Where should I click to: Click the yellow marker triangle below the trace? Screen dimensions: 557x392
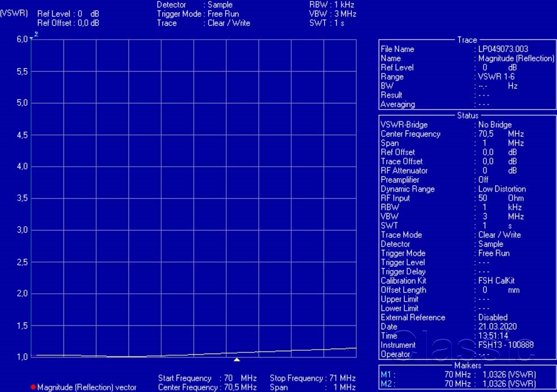click(236, 360)
